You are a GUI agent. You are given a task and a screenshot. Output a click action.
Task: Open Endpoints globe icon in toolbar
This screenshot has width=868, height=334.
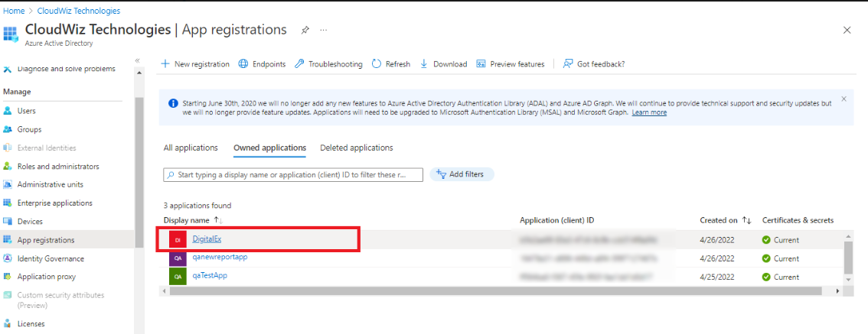tap(243, 64)
